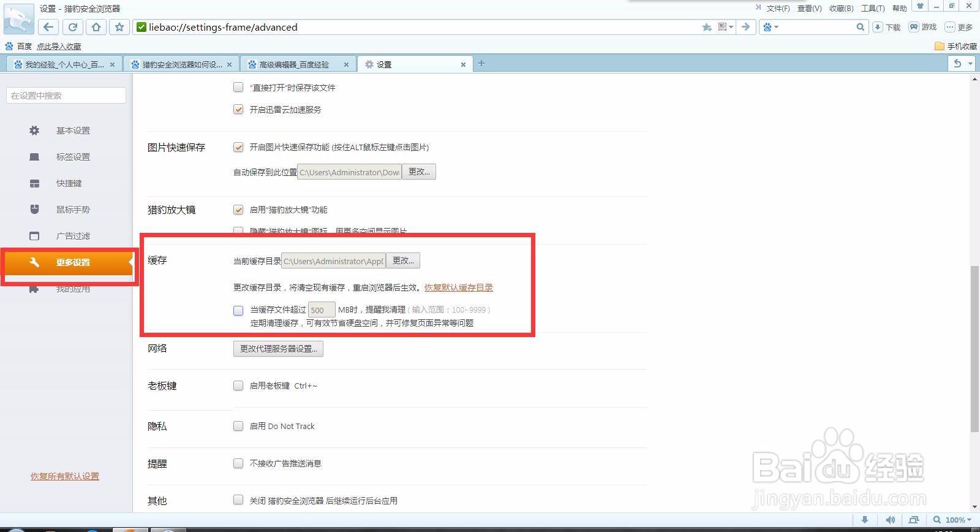
Task: Click the undo closed tab icon
Action: click(957, 63)
